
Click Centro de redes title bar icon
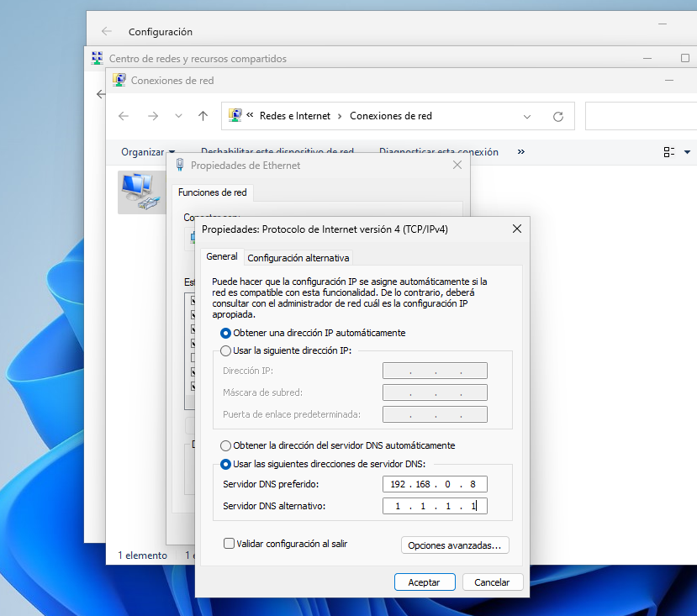pos(97,58)
